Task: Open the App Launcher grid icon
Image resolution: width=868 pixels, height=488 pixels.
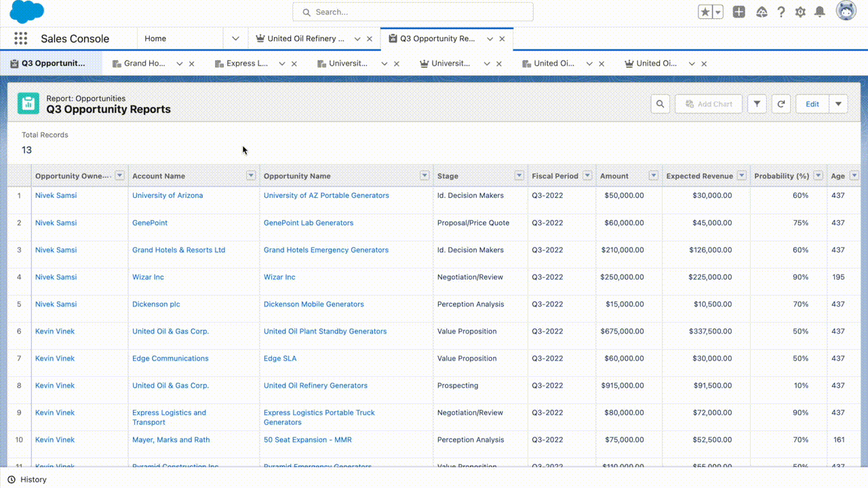Action: pos(21,39)
